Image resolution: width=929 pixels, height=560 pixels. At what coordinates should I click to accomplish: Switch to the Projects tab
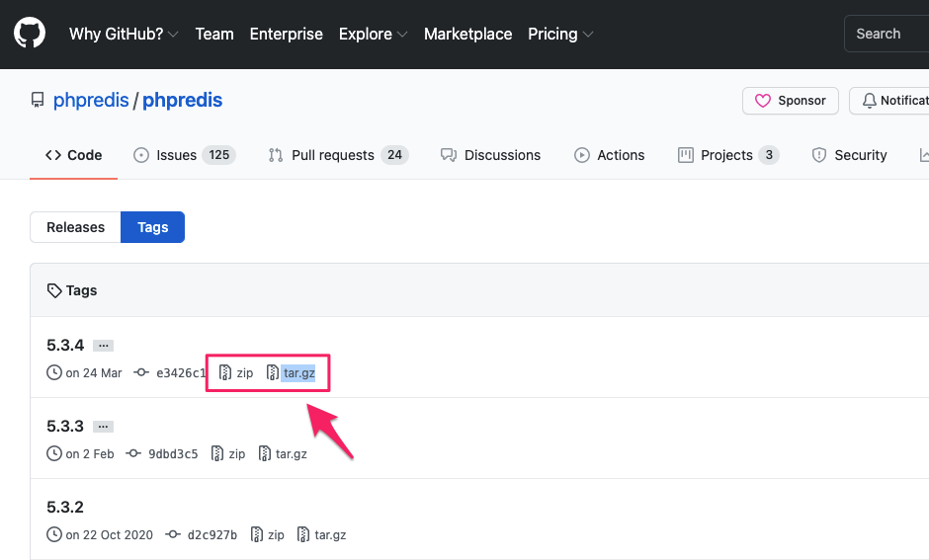point(728,155)
